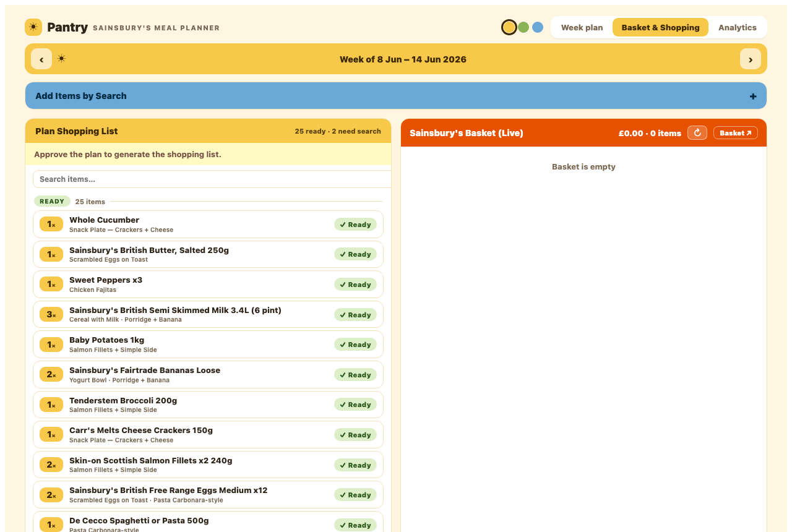Screen dimensions: 792x532
Task: Click Ready badge for Semi Skimmed Milk
Action: tap(356, 315)
